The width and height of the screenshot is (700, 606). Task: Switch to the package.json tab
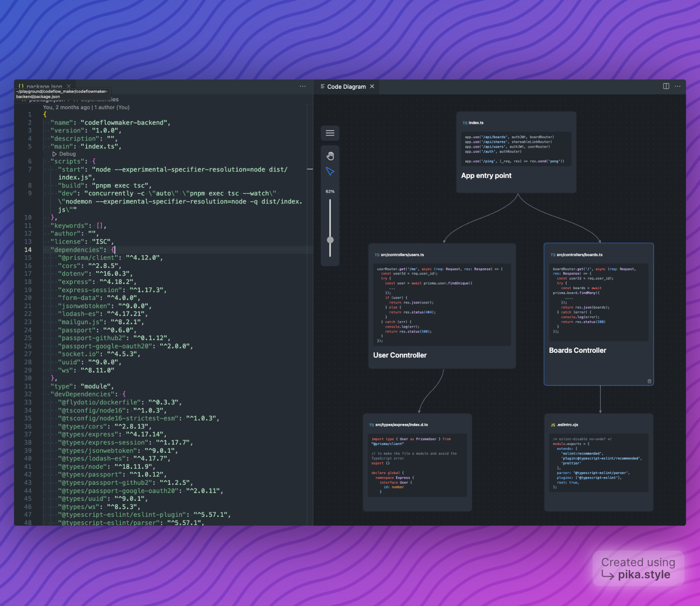point(44,86)
